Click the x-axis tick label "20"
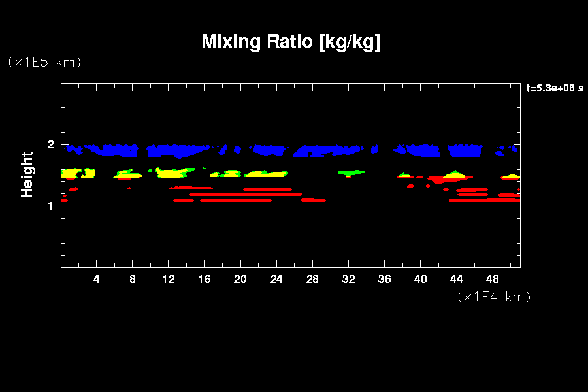 (x=240, y=280)
